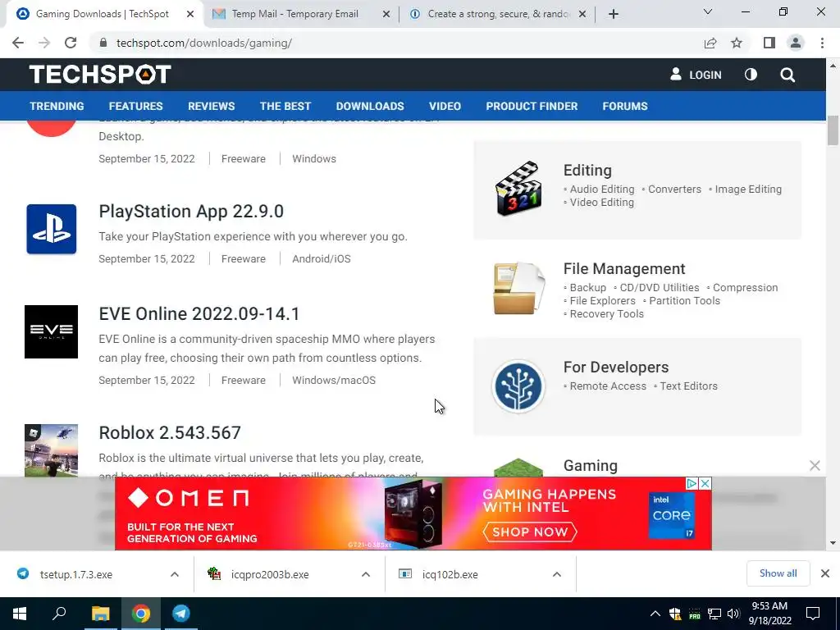Open Windows Start menu
This screenshot has height=630, width=840.
pyautogui.click(x=20, y=614)
